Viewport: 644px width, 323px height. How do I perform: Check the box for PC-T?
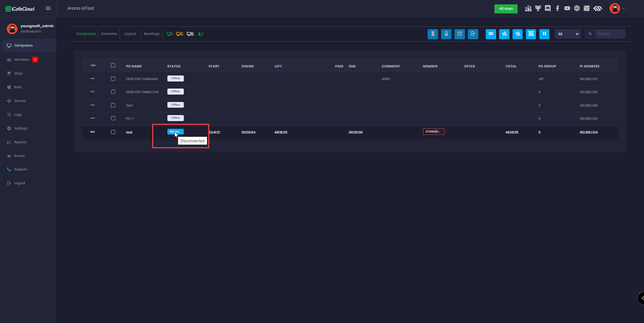coord(113,118)
